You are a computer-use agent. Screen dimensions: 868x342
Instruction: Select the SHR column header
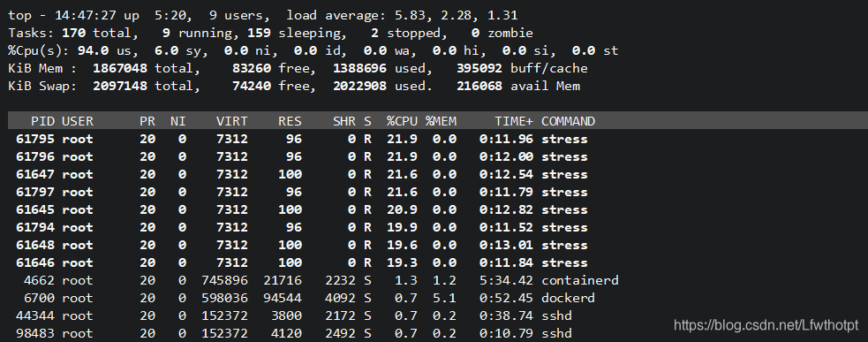[x=343, y=121]
